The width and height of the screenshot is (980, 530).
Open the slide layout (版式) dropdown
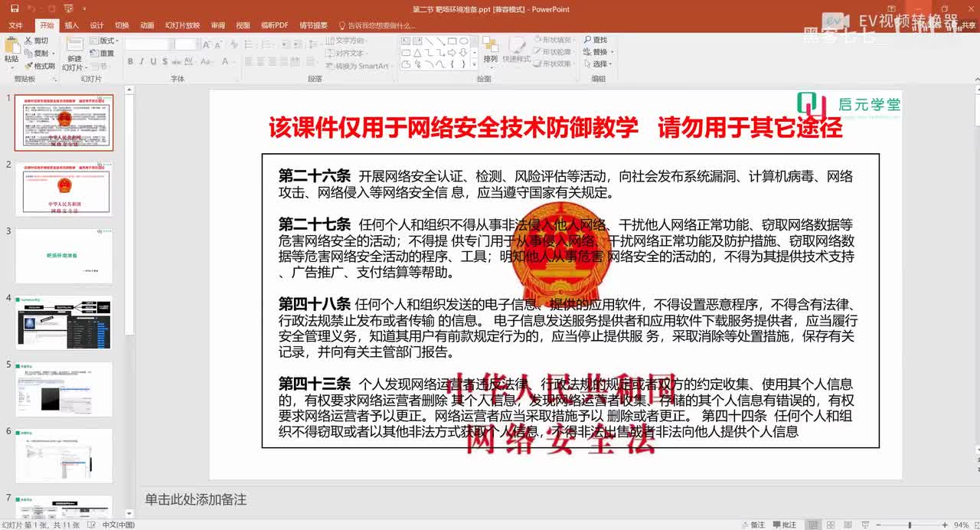coord(104,41)
